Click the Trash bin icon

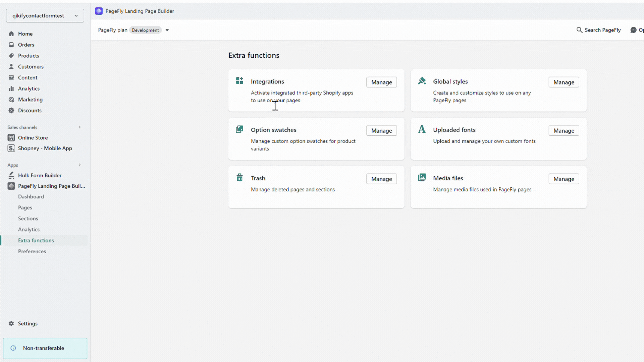point(239,177)
